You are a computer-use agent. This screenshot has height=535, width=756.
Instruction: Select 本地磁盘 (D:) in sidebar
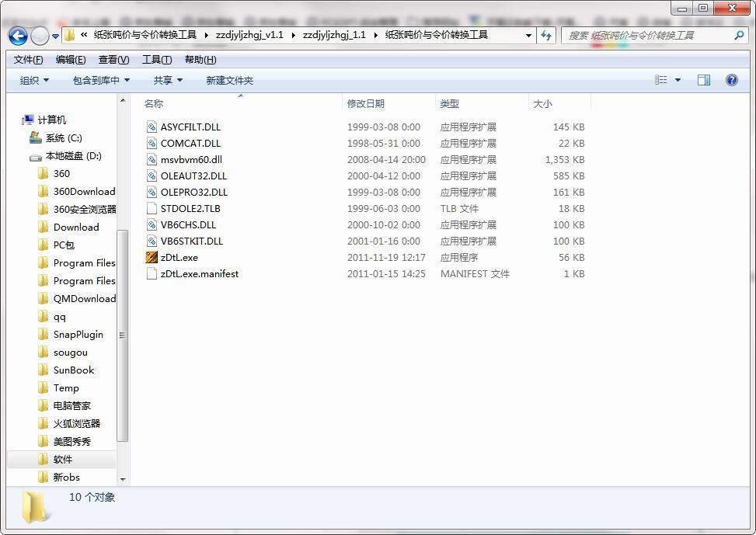pos(73,155)
